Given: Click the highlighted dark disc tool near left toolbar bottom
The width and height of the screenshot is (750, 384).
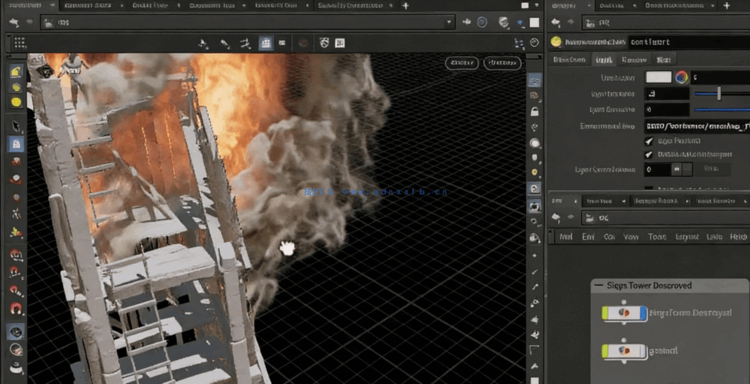Looking at the screenshot, I should pyautogui.click(x=16, y=331).
